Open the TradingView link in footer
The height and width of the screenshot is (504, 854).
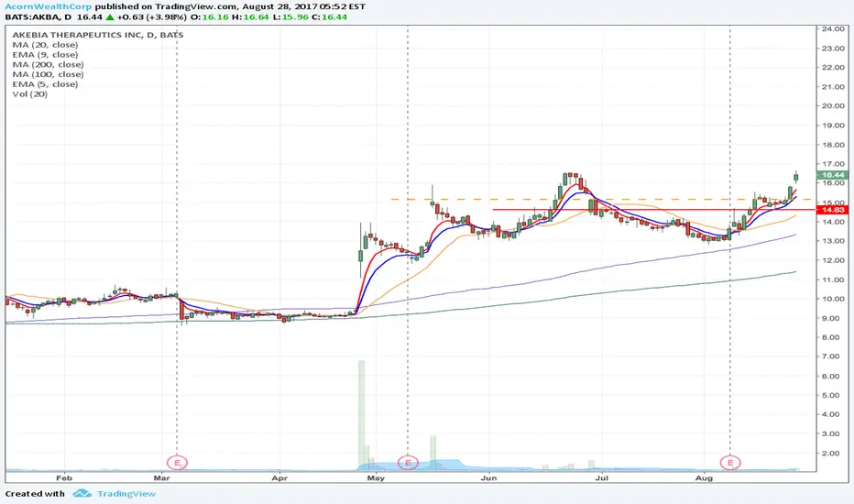126,494
